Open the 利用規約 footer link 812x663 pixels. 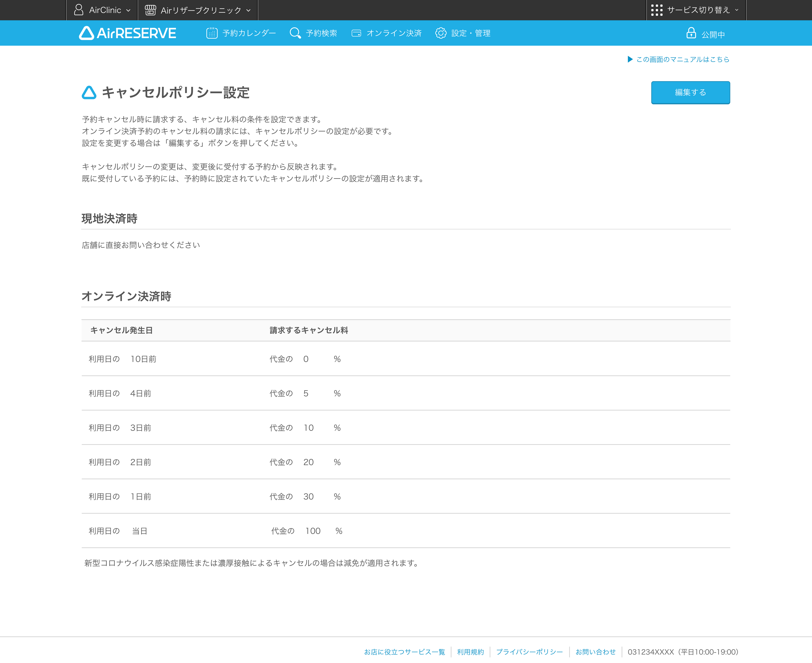pyautogui.click(x=470, y=652)
